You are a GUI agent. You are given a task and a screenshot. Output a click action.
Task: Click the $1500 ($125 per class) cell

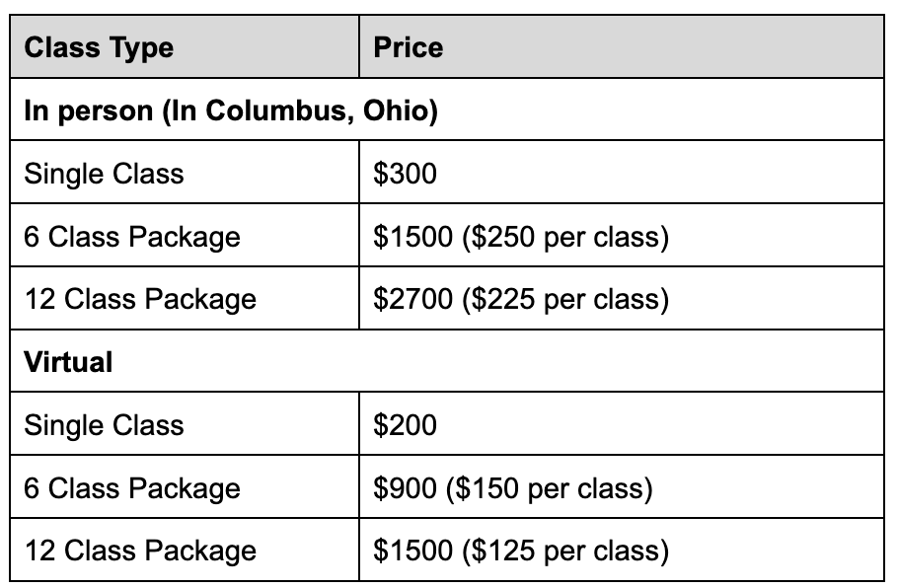(x=622, y=551)
